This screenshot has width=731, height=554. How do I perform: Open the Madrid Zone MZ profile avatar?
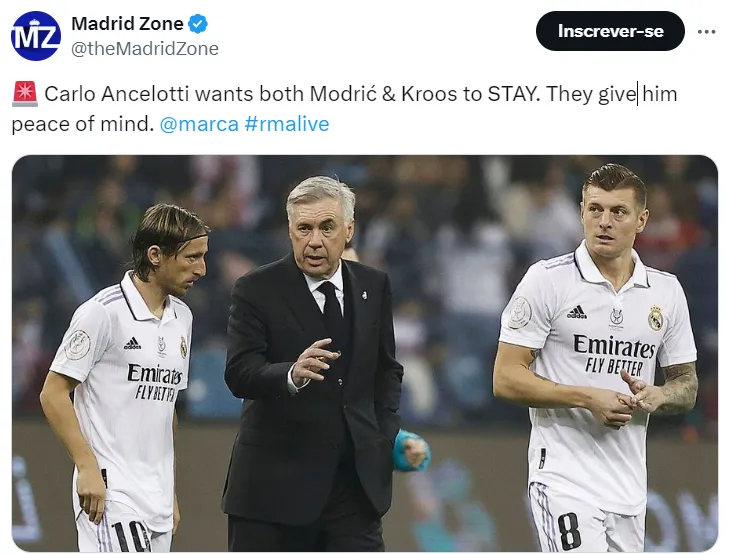[35, 36]
